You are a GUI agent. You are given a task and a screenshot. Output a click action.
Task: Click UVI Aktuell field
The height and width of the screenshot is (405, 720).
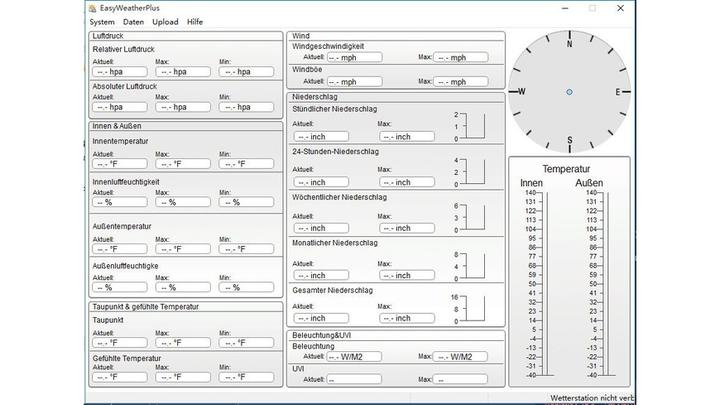[354, 380]
